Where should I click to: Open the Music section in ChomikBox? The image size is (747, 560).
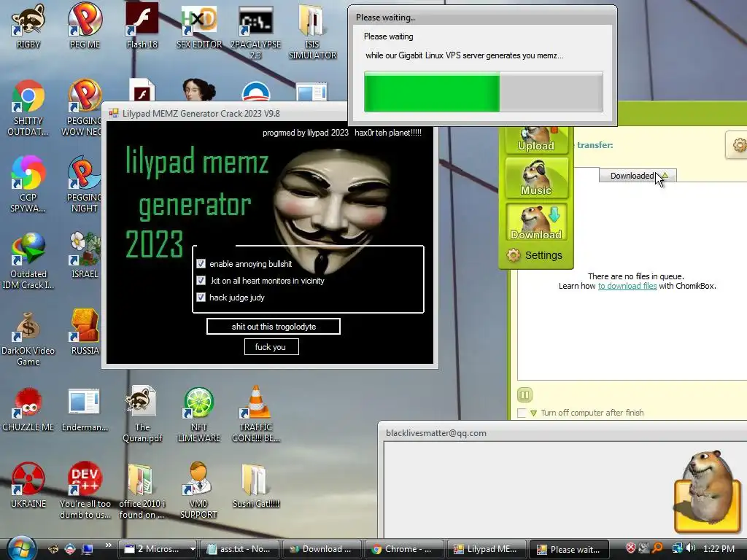pyautogui.click(x=536, y=178)
